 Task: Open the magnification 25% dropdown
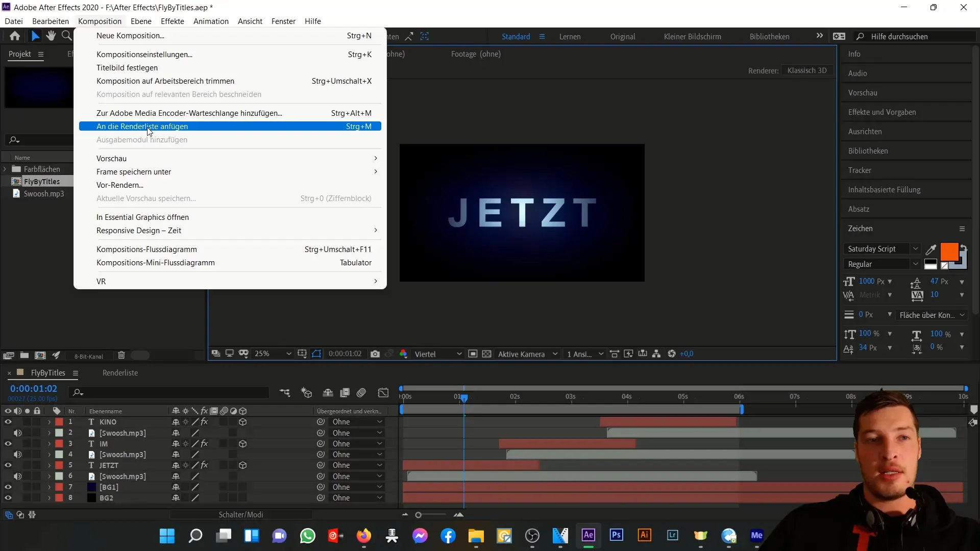pyautogui.click(x=273, y=354)
